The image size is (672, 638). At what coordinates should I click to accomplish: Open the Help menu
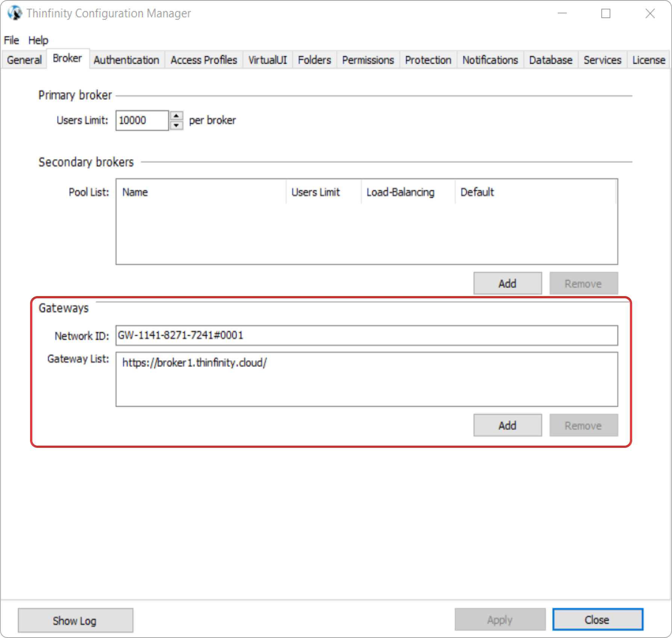click(x=38, y=40)
